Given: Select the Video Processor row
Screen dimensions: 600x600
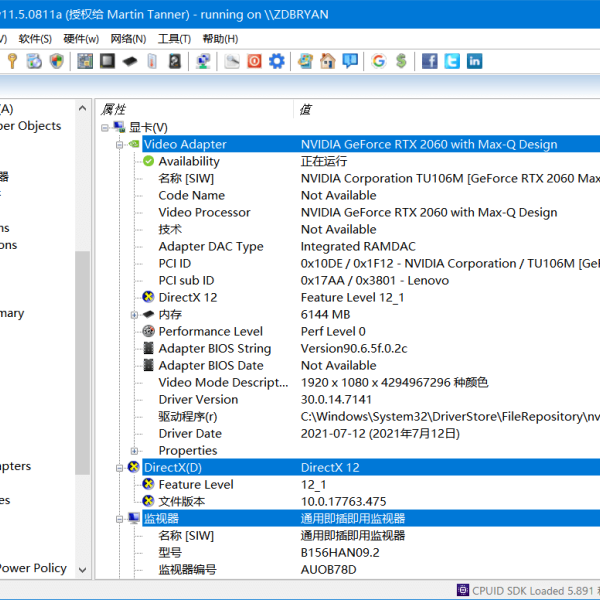Looking at the screenshot, I should click(x=371, y=212).
